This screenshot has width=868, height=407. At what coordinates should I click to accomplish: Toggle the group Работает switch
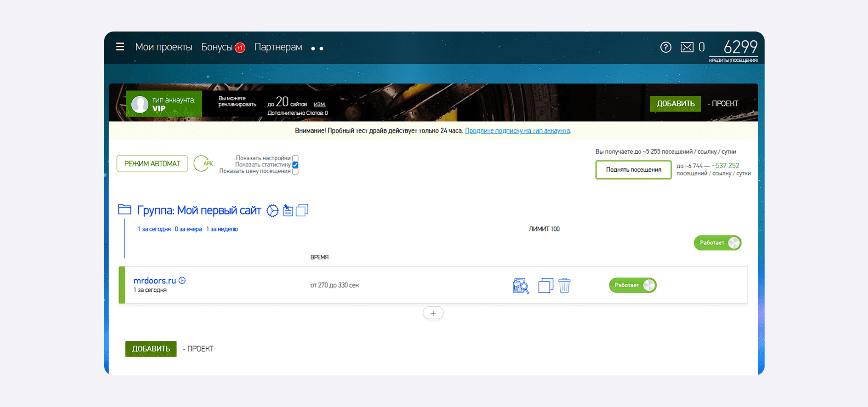(x=718, y=243)
